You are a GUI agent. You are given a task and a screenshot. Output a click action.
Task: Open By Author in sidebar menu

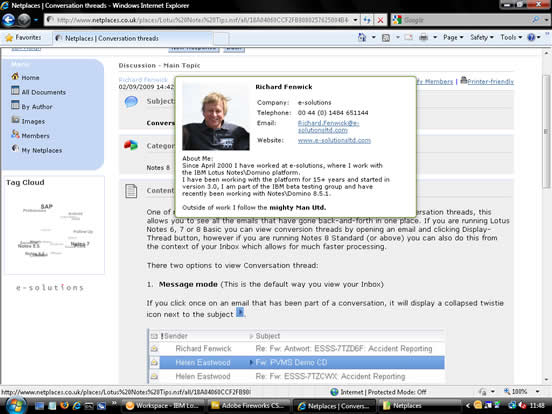coord(37,107)
